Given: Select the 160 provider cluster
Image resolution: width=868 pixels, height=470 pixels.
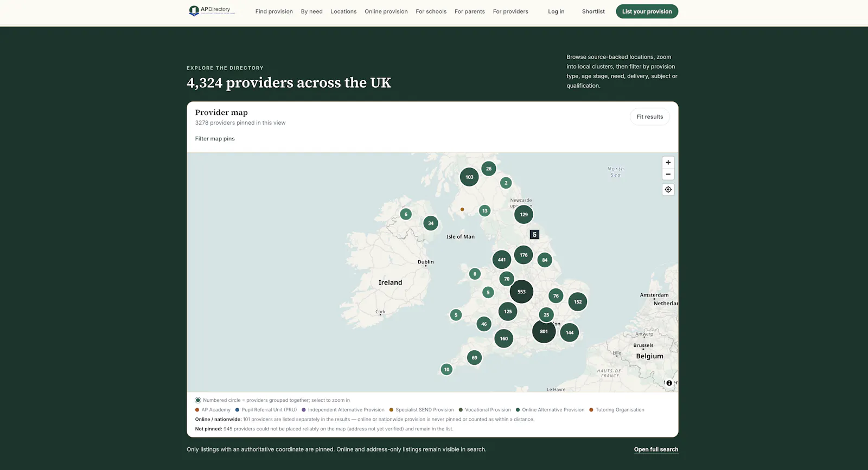Looking at the screenshot, I should coord(504,338).
